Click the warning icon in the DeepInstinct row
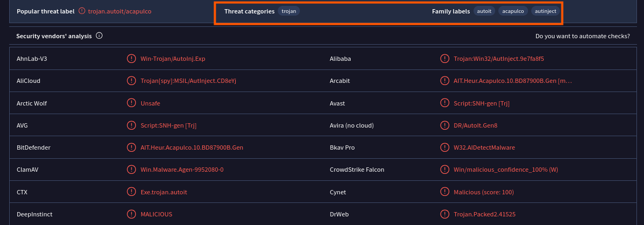Image resolution: width=644 pixels, height=225 pixels. pos(131,214)
